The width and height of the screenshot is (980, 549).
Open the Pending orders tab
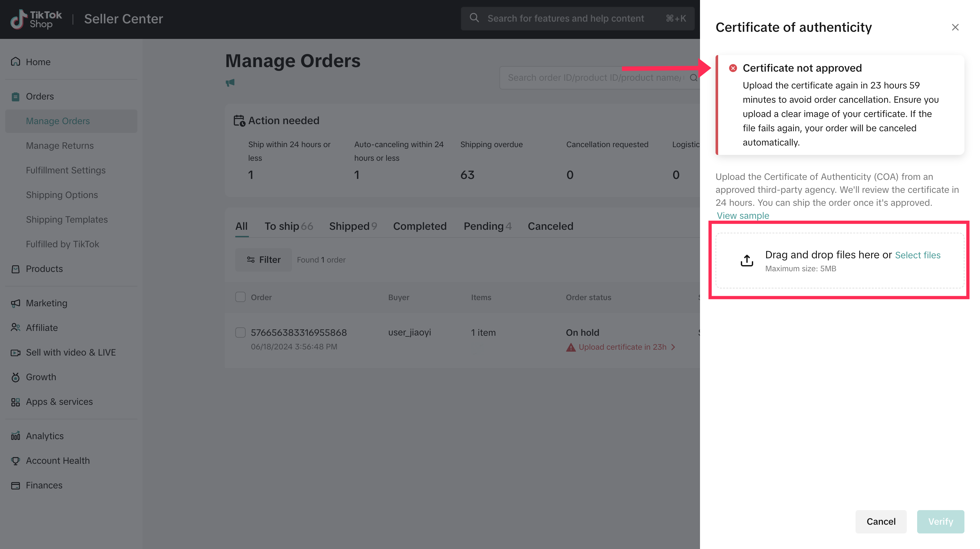(x=487, y=226)
